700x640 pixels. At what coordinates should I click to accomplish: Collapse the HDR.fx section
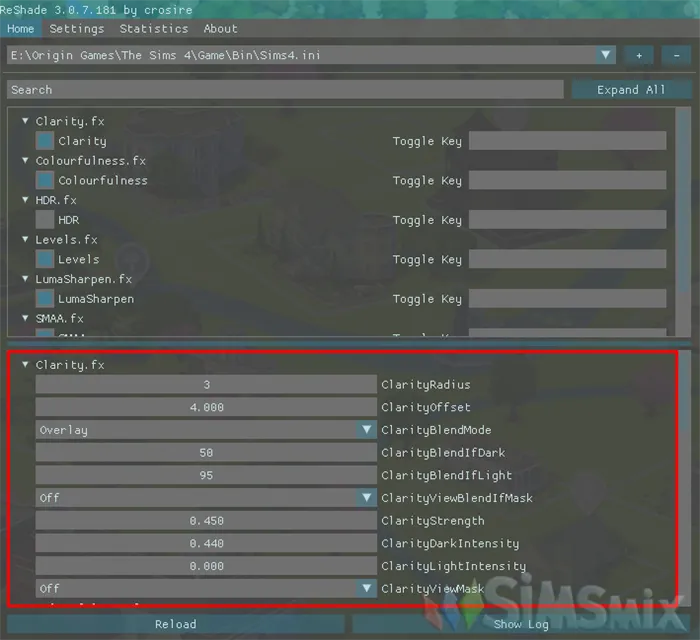coord(25,200)
